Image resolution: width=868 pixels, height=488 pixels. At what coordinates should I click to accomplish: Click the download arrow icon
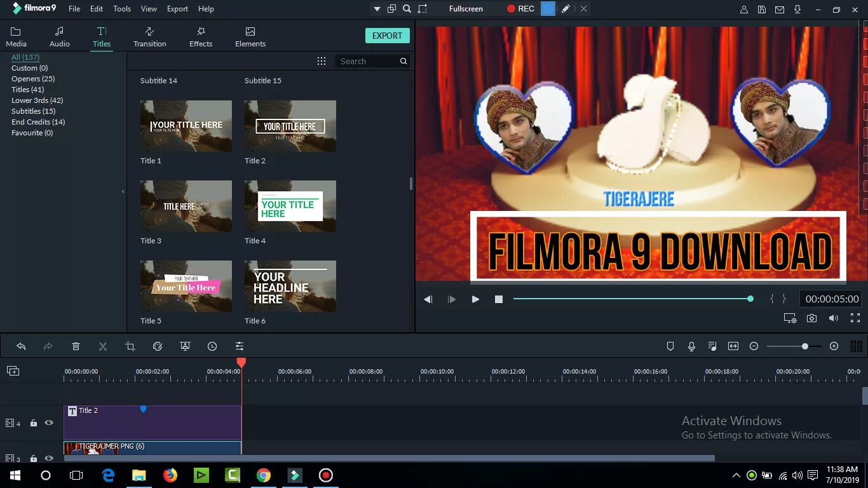797,9
